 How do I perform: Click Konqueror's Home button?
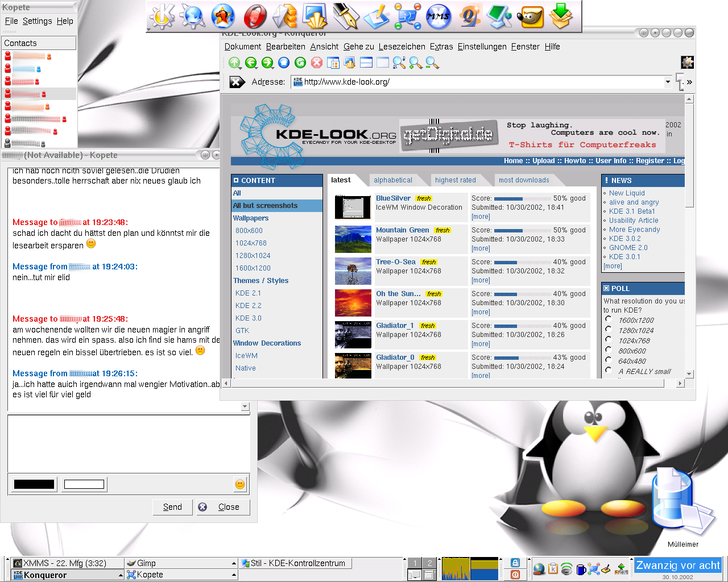coord(284,63)
